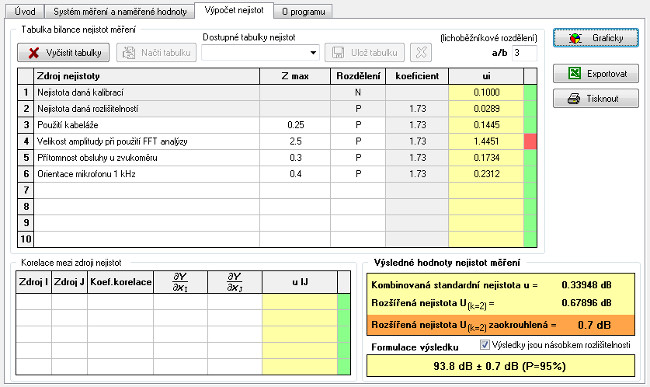This screenshot has width=650, height=387.
Task: Click the Z max value 0.4
Action: pos(295,174)
